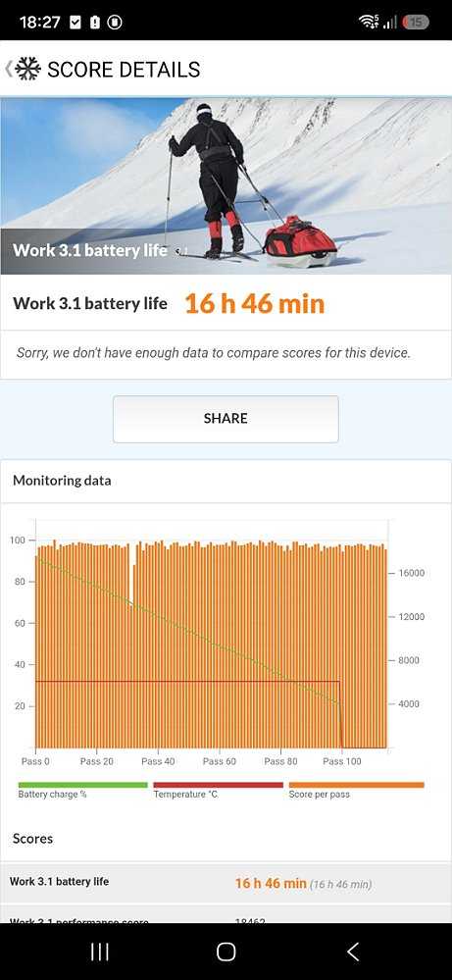Toggle the green Battery charge % legend
Viewport: 452px width, 980px height.
coord(82,790)
